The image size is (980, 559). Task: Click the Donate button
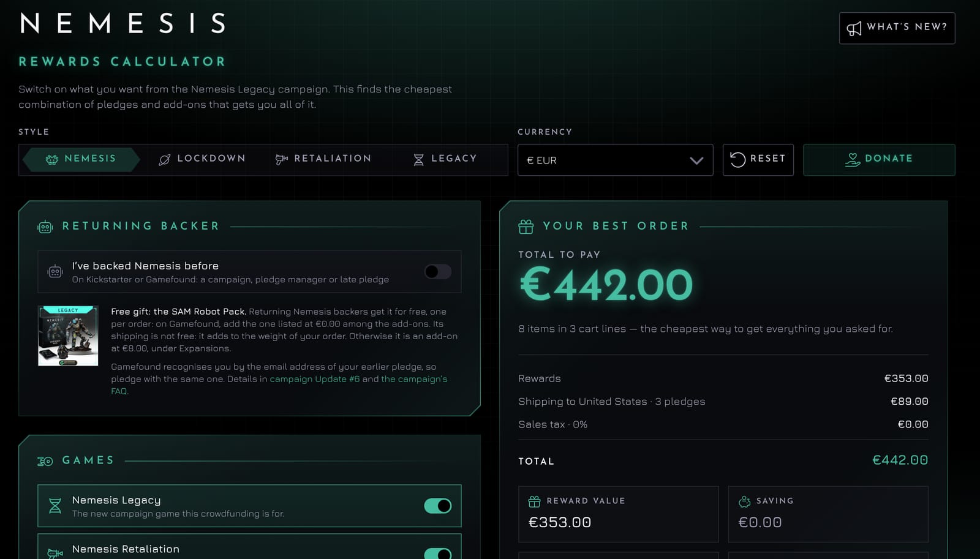(x=879, y=160)
